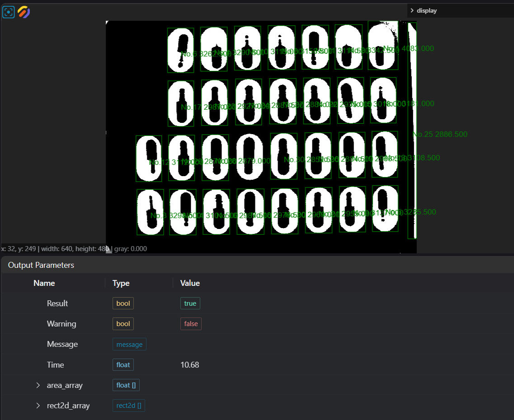Click the fit-to-view focus icon
Viewport: 514px width, 420px height.
click(9, 12)
